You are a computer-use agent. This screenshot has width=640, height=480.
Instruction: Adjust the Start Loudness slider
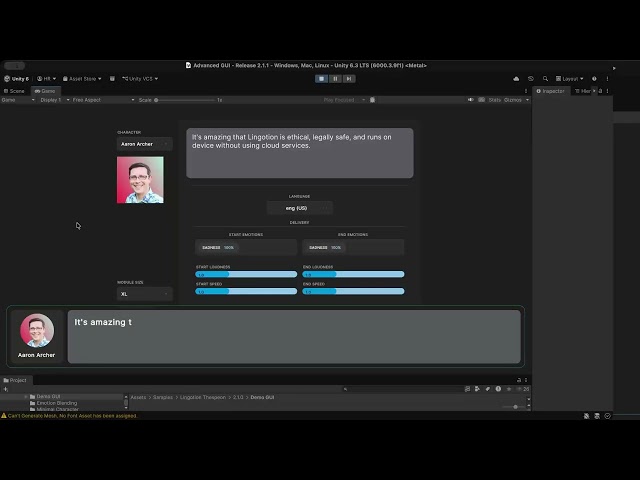(x=246, y=274)
